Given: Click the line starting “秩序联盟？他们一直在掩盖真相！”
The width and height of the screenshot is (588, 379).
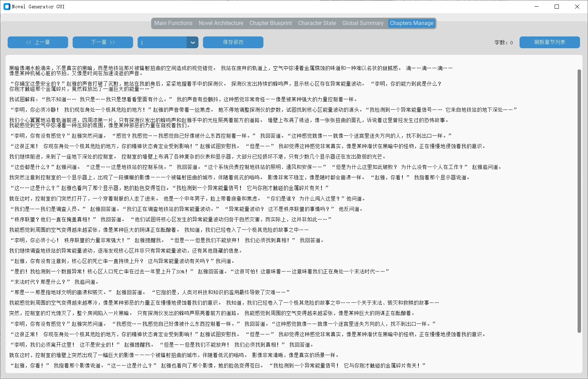Looking at the screenshot, I should coord(170,220).
